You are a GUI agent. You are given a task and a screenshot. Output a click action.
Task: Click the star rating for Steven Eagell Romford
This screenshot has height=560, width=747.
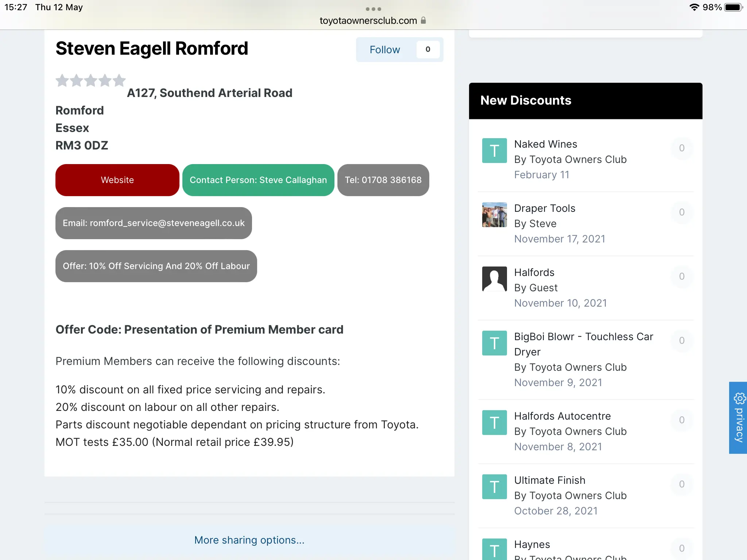click(90, 80)
